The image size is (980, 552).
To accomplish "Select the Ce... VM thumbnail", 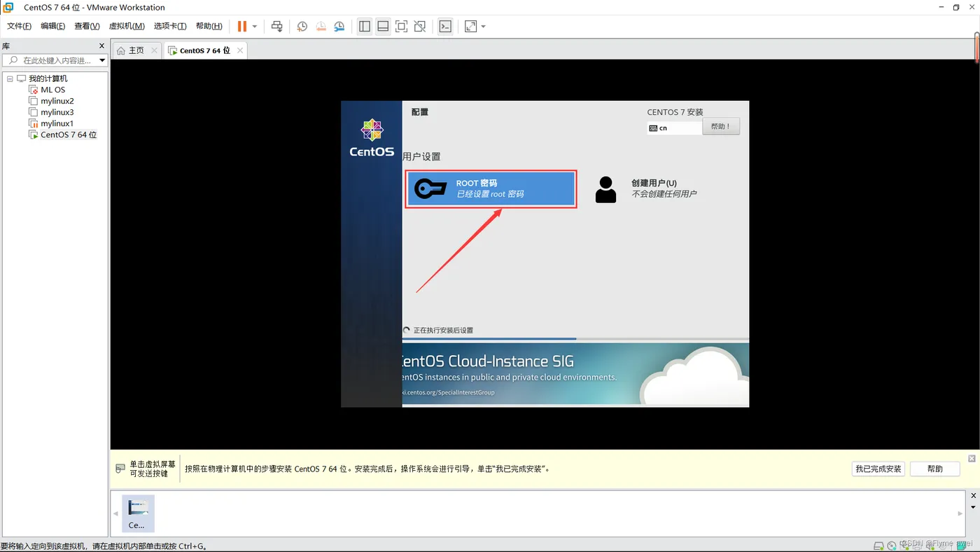I will [138, 513].
